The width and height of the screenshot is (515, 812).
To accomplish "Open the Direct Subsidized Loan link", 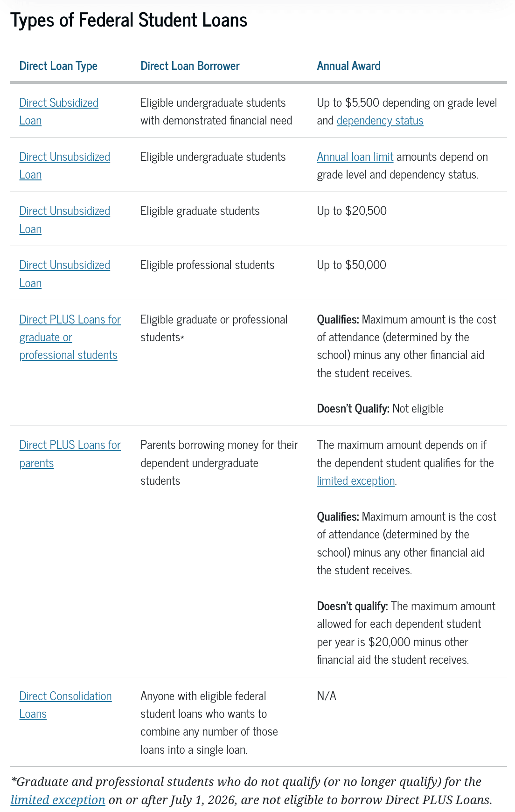I will (59, 111).
